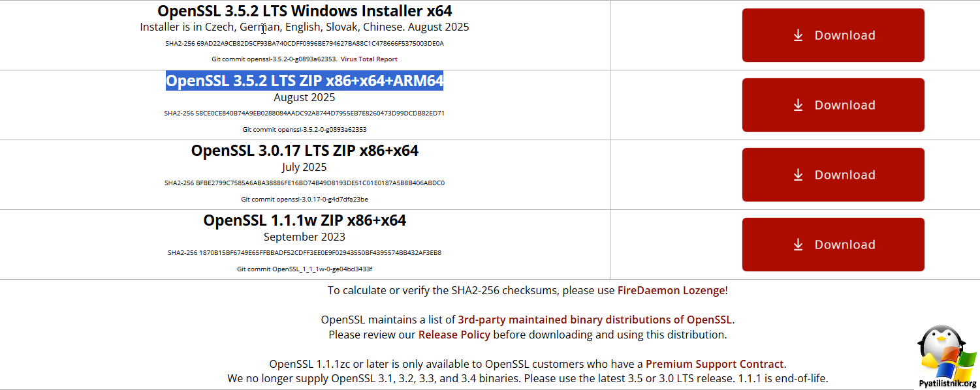Click download arrow icon for Windows Installer x64
Image resolution: width=980 pixels, height=390 pixels.
(x=798, y=35)
